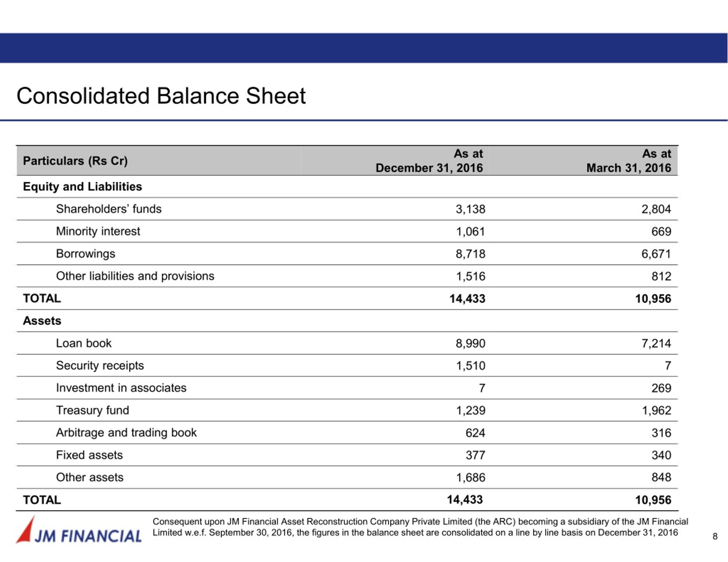728x562 pixels.
Task: Click the TOTAL label under Assets
Action: tap(42, 500)
